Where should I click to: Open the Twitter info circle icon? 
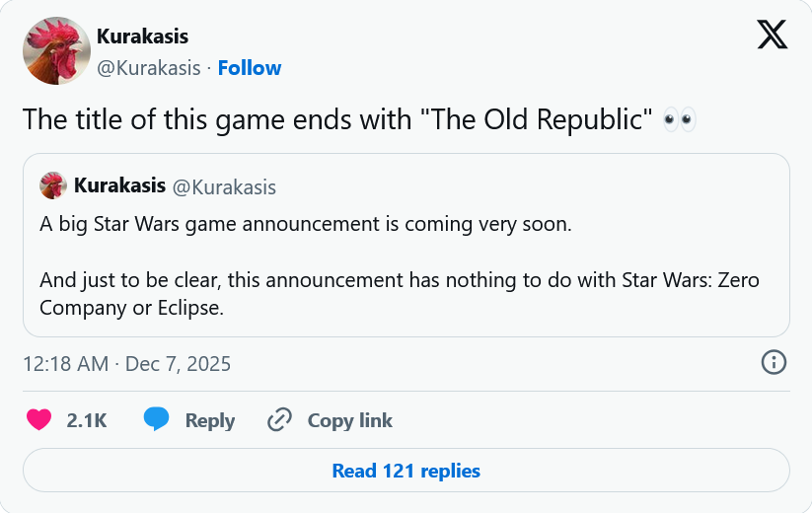pos(775,362)
